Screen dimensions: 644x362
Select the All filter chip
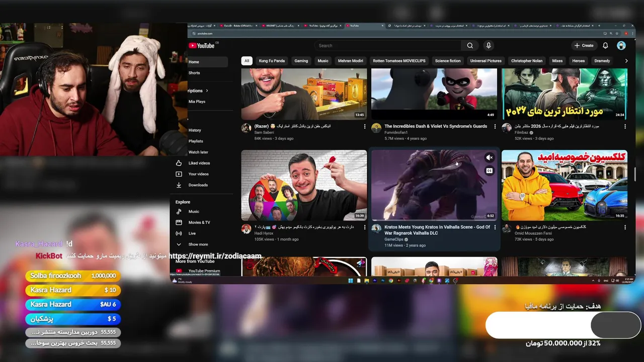click(x=247, y=61)
